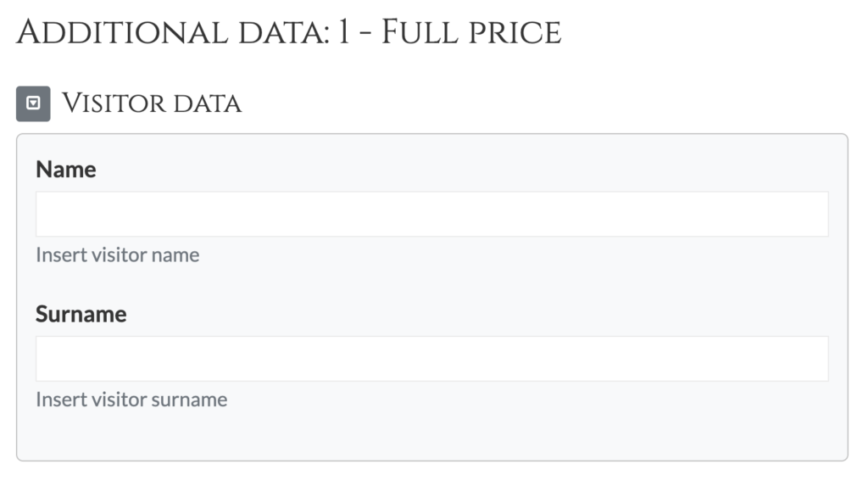Place cursor in the visitor name input
The height and width of the screenshot is (481, 868).
pyautogui.click(x=431, y=214)
